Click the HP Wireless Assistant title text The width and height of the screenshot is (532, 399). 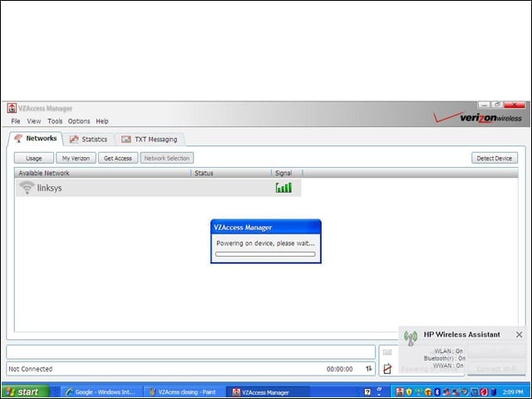pyautogui.click(x=462, y=334)
